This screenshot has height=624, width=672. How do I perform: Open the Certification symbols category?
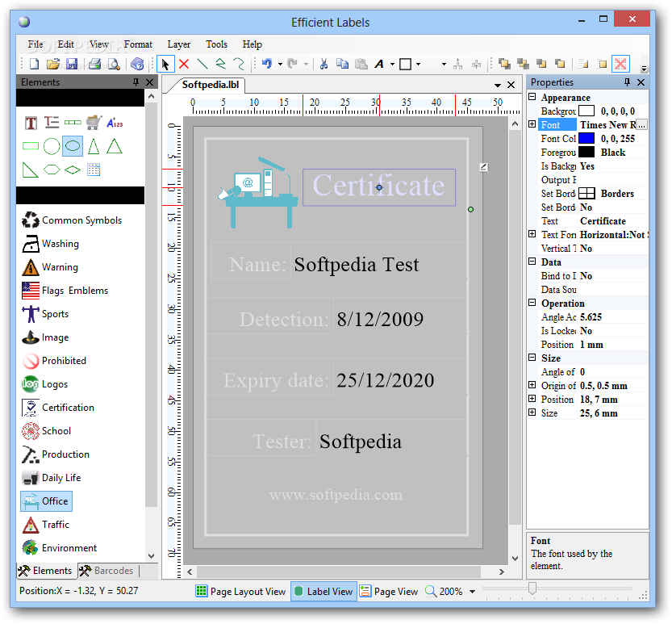tap(58, 408)
